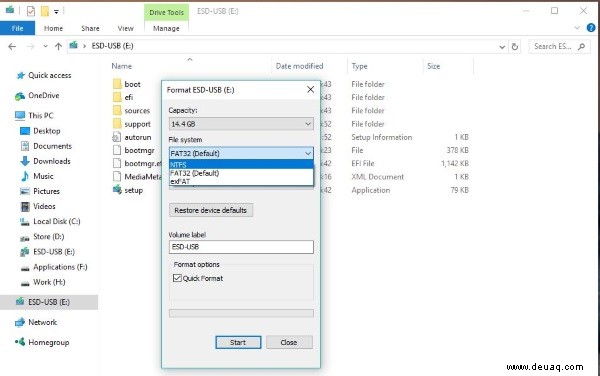The image size is (600, 376).
Task: Pick exFAT file system option
Action: (x=241, y=181)
